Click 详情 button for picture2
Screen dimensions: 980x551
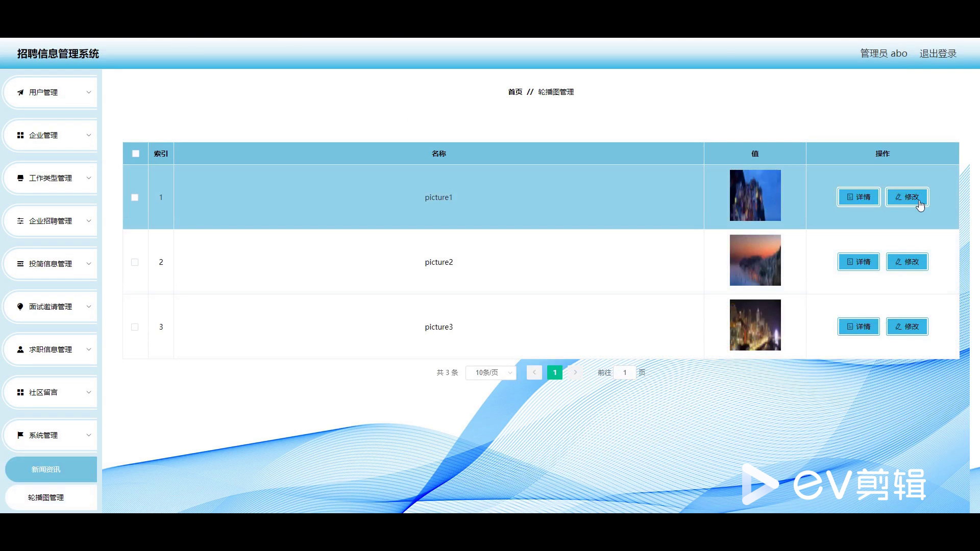click(859, 262)
